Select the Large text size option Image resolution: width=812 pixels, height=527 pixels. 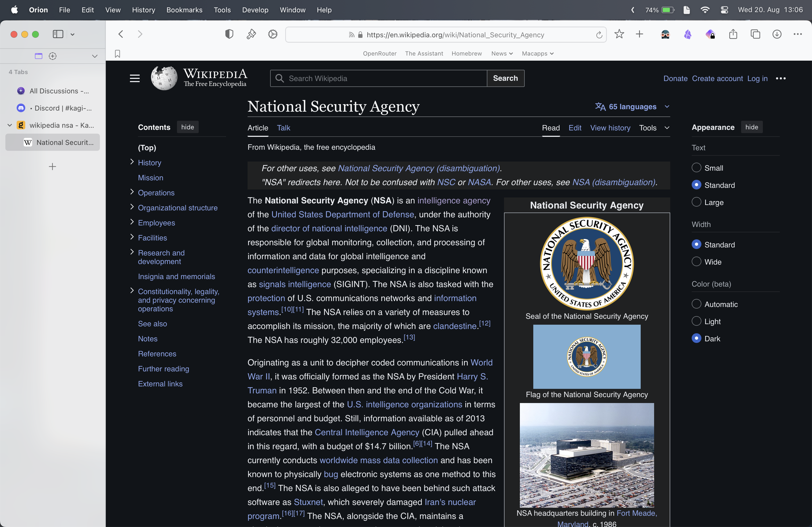pos(696,202)
